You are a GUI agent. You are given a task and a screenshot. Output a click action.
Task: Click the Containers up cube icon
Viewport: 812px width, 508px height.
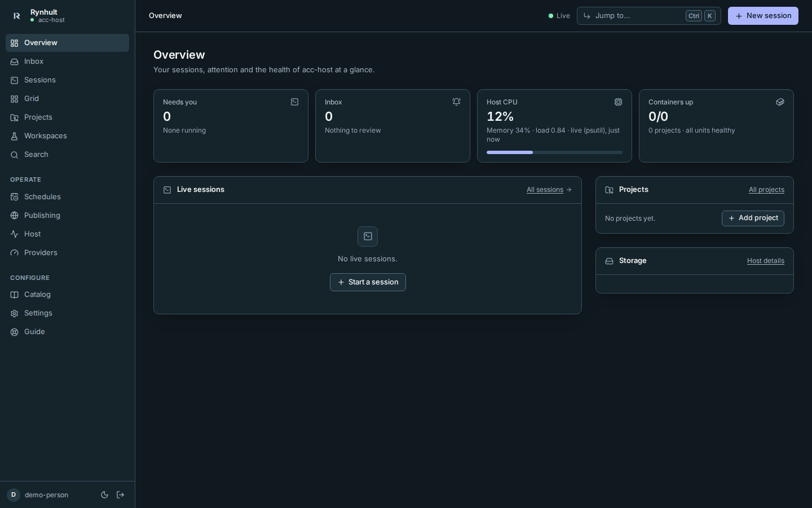click(x=780, y=102)
